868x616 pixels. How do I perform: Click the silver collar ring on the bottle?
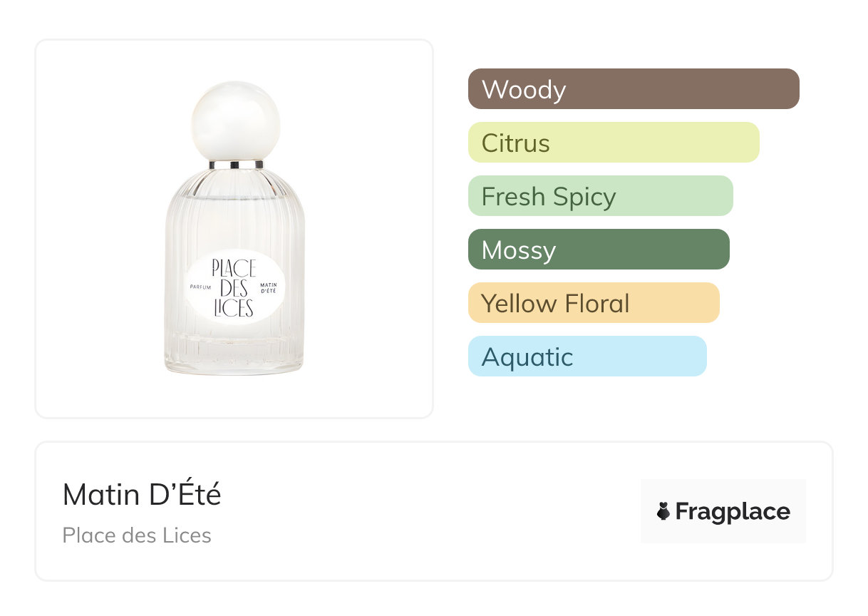tap(236, 165)
